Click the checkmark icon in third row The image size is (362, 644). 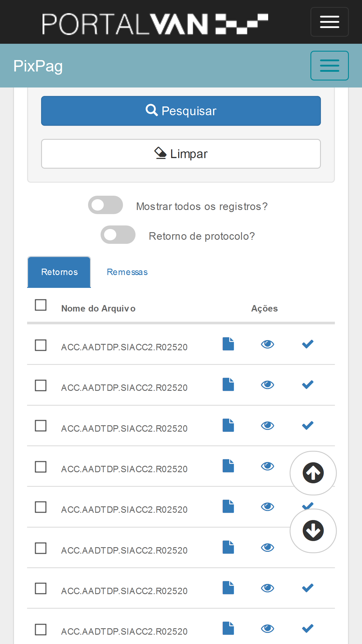307,426
